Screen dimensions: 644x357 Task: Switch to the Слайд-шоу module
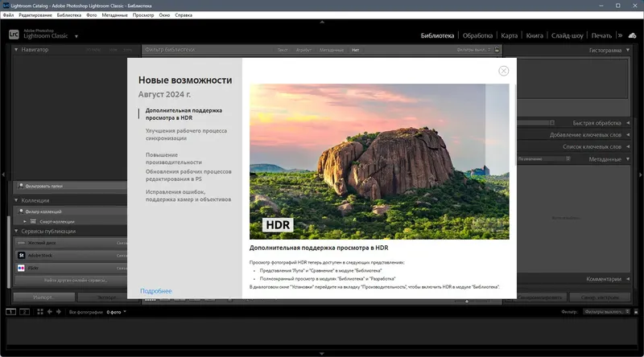click(x=568, y=35)
